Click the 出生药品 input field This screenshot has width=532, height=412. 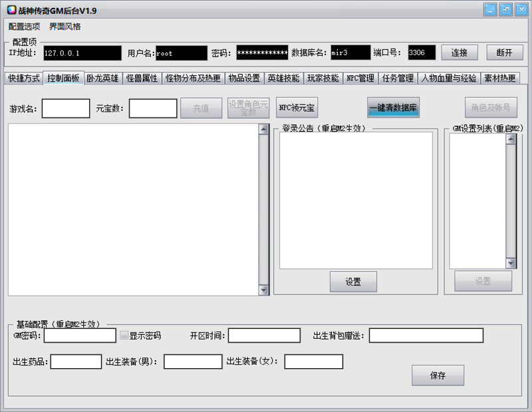point(76,361)
